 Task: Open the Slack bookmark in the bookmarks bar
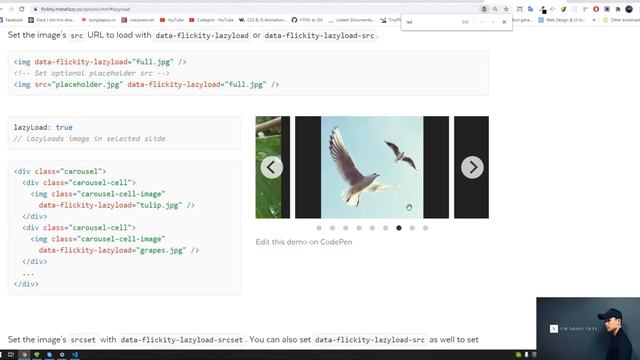tap(51, 20)
